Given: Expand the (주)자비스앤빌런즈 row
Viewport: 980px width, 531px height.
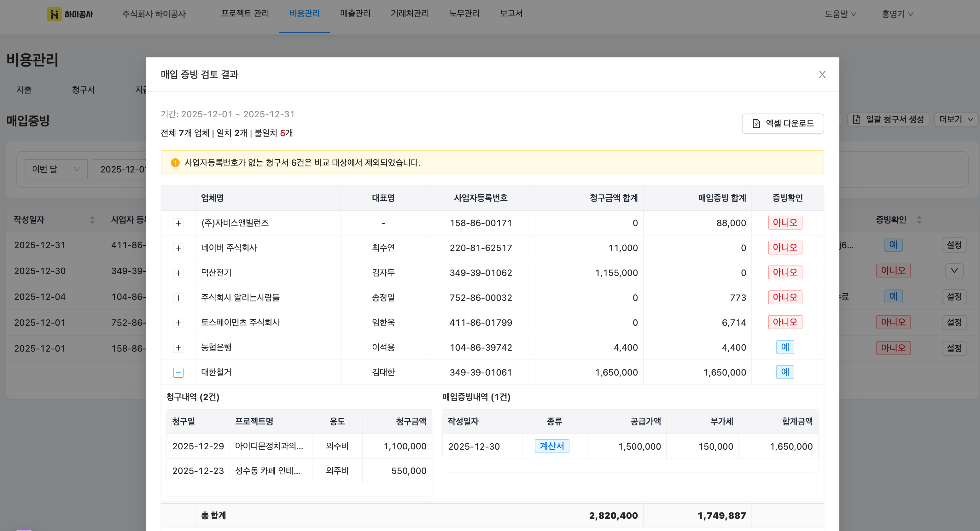Looking at the screenshot, I should click(x=178, y=223).
